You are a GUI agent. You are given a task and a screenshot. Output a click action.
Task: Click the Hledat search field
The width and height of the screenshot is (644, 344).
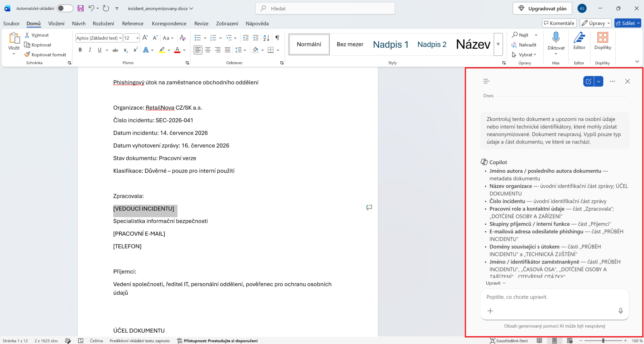tap(325, 8)
